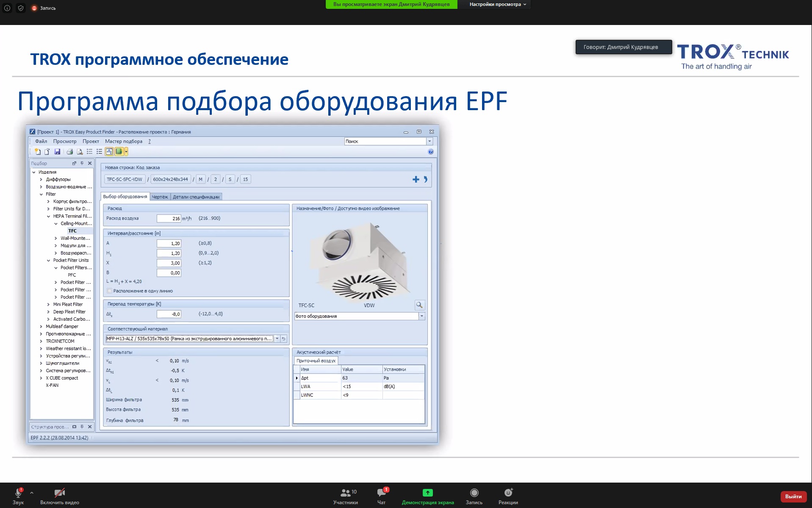Screen dimensions: 812x508
Task: Collapse the Изделия tree node
Action: tap(34, 172)
